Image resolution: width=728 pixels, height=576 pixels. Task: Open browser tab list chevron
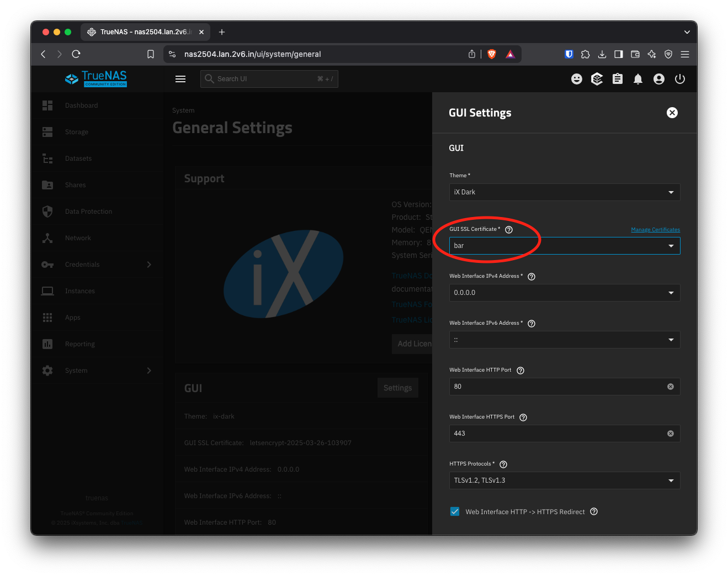click(x=687, y=32)
